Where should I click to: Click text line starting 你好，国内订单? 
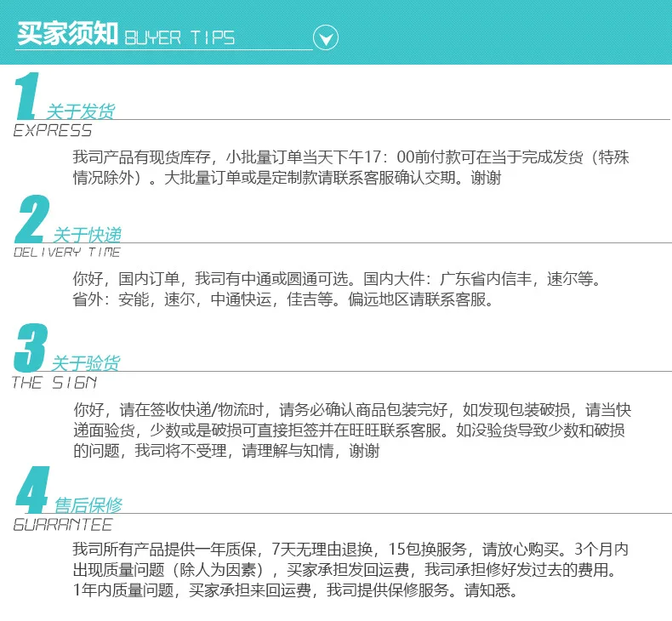pyautogui.click(x=338, y=279)
